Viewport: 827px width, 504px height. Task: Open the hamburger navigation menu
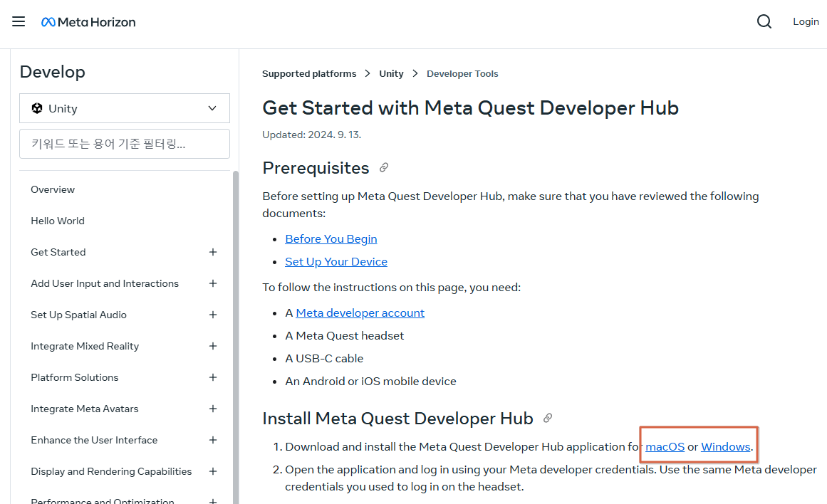(x=19, y=21)
